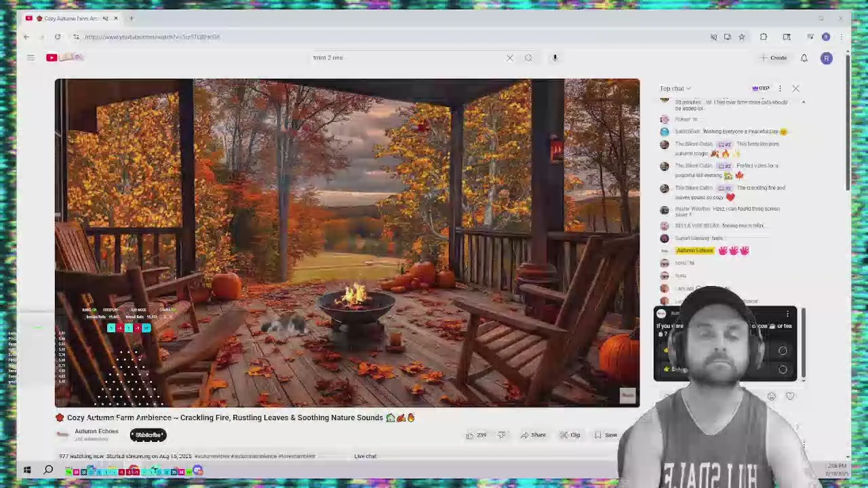This screenshot has width=868, height=488.
Task: Open live chat more options menu
Action: pyautogui.click(x=780, y=88)
